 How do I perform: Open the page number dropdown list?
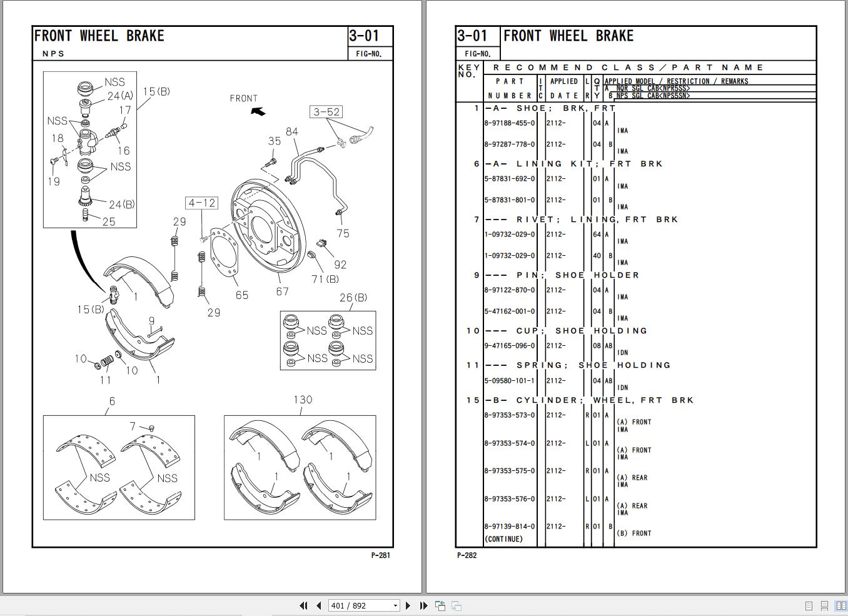(x=395, y=605)
